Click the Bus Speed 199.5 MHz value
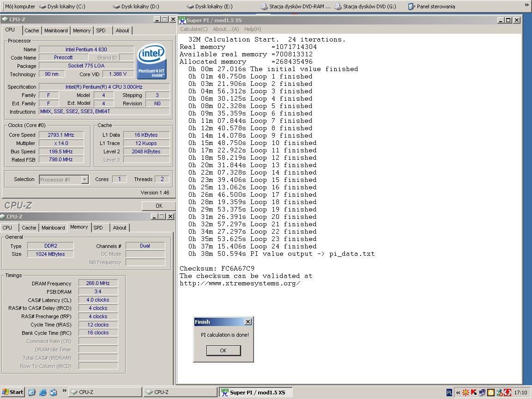 pyautogui.click(x=61, y=151)
